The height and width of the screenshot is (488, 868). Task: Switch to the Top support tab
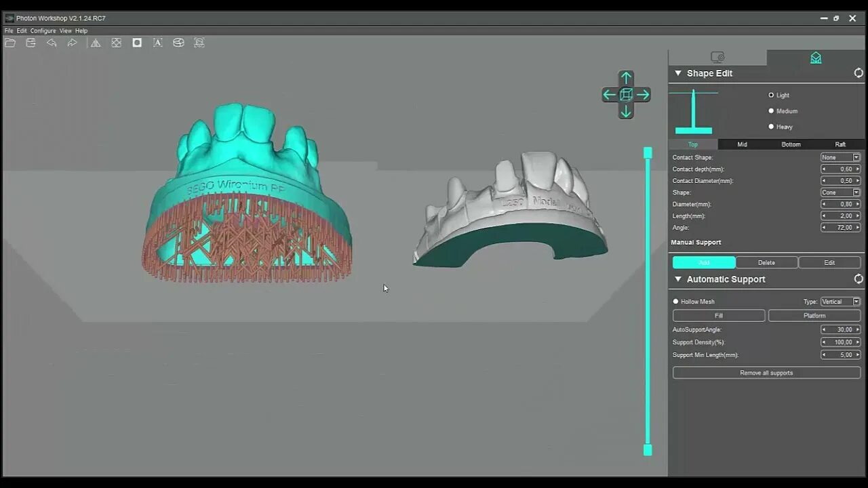point(693,144)
